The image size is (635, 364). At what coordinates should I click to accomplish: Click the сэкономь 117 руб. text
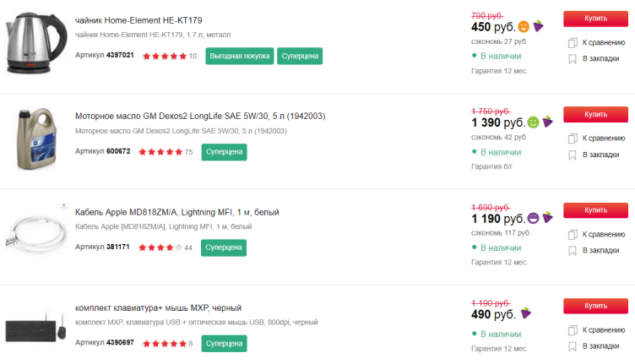click(501, 233)
